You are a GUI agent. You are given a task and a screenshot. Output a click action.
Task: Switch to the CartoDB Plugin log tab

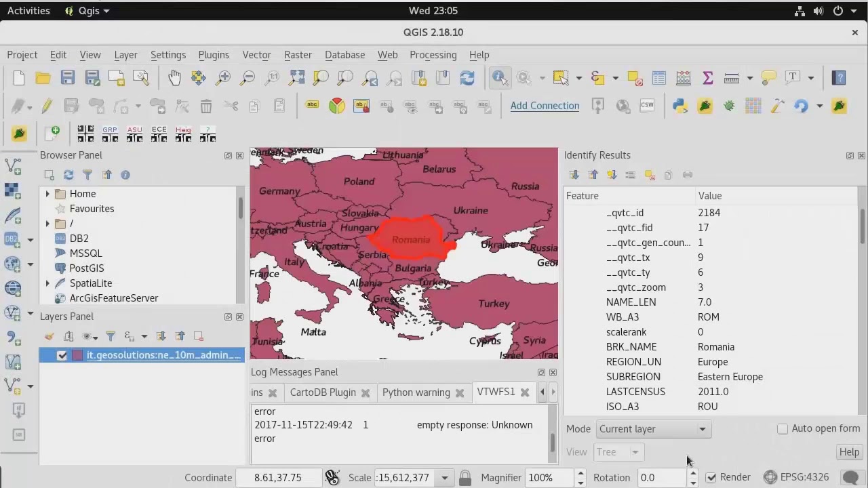click(323, 392)
